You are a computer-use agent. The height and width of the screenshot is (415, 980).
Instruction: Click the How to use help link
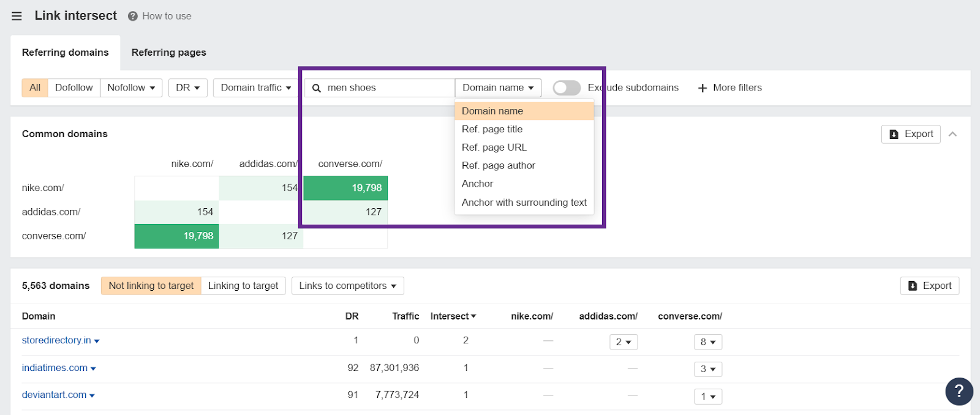point(160,16)
